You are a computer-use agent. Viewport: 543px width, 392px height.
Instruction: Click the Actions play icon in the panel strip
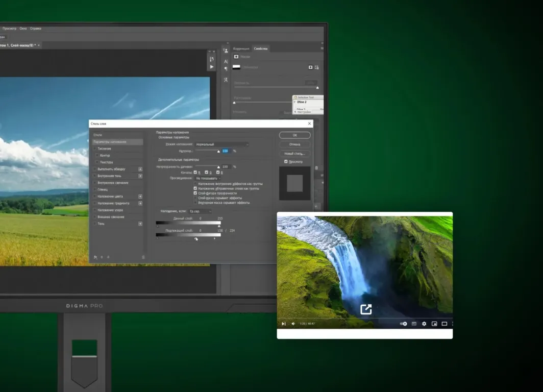click(x=212, y=67)
